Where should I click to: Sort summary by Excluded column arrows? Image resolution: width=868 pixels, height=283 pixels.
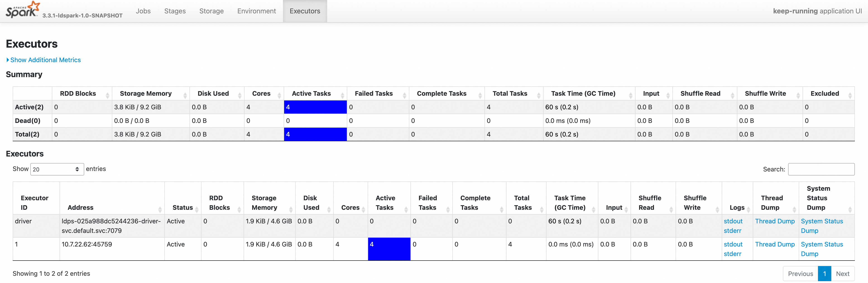point(850,95)
